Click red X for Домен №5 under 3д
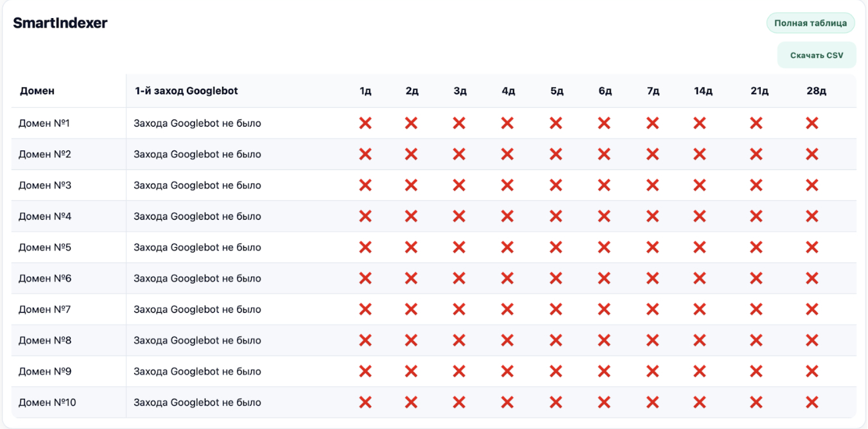Screen dimensions: 868x429 click(459, 247)
